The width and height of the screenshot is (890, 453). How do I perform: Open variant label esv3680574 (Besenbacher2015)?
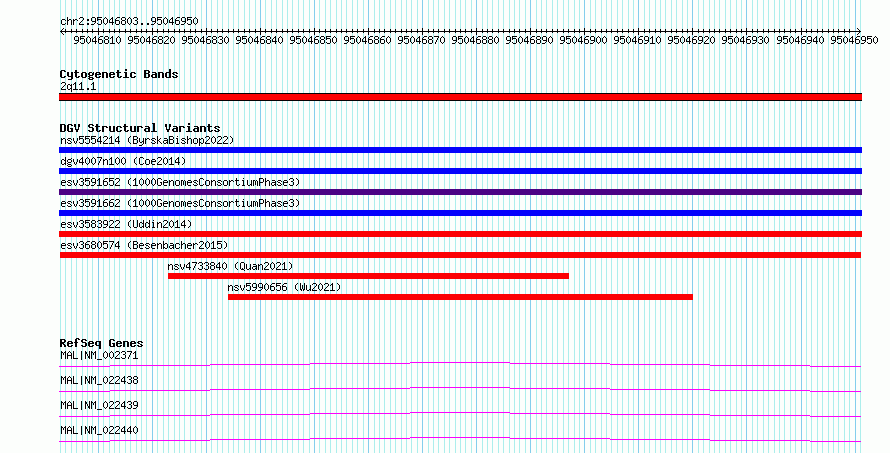pos(144,245)
